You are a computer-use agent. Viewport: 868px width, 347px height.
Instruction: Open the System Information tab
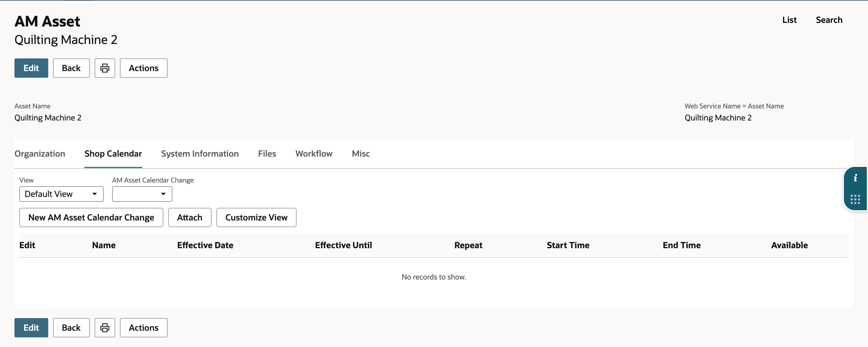pos(200,154)
